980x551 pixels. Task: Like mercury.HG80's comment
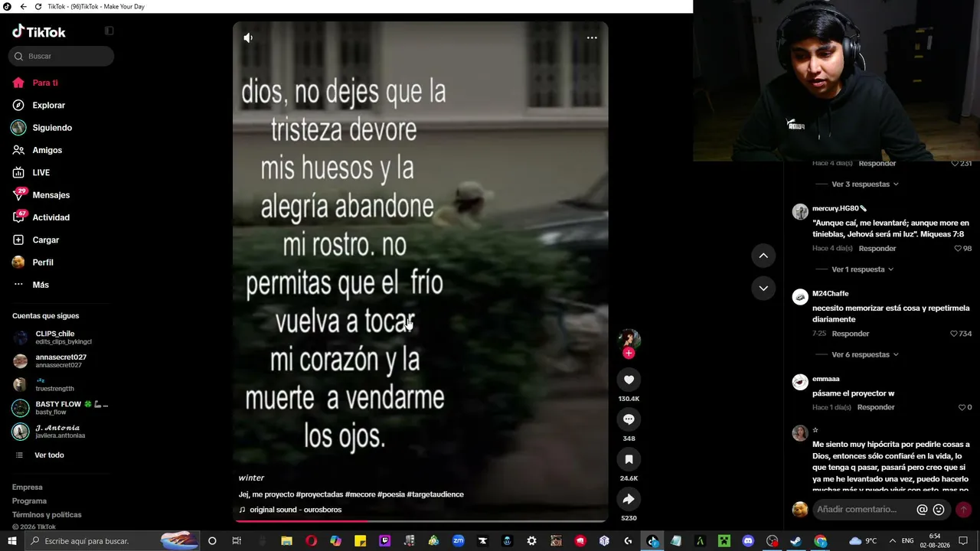pyautogui.click(x=958, y=249)
